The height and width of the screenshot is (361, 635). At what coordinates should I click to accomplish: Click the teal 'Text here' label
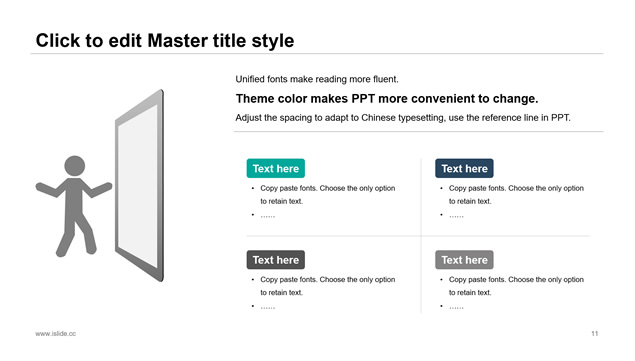pyautogui.click(x=276, y=168)
